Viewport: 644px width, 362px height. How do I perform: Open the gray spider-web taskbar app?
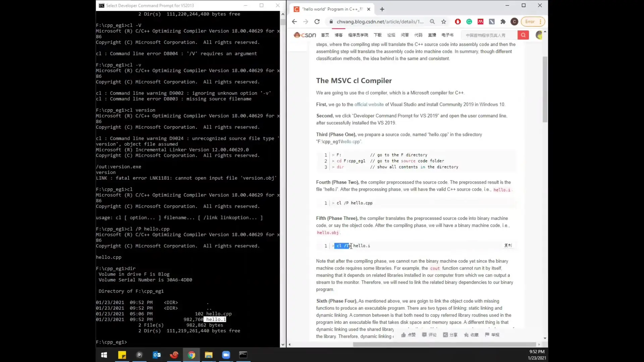[140, 355]
